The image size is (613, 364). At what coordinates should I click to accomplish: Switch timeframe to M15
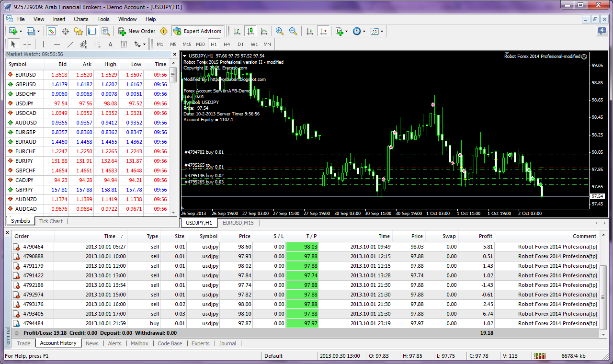click(x=187, y=44)
